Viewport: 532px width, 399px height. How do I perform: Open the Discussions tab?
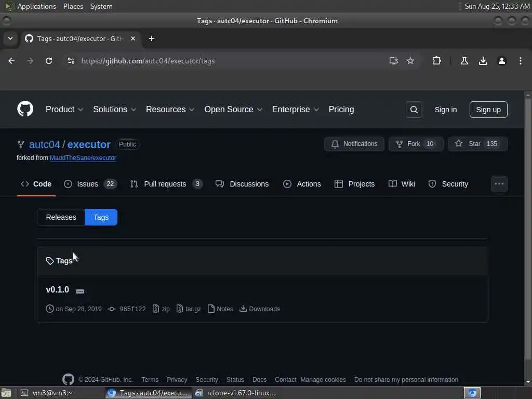pos(242,184)
